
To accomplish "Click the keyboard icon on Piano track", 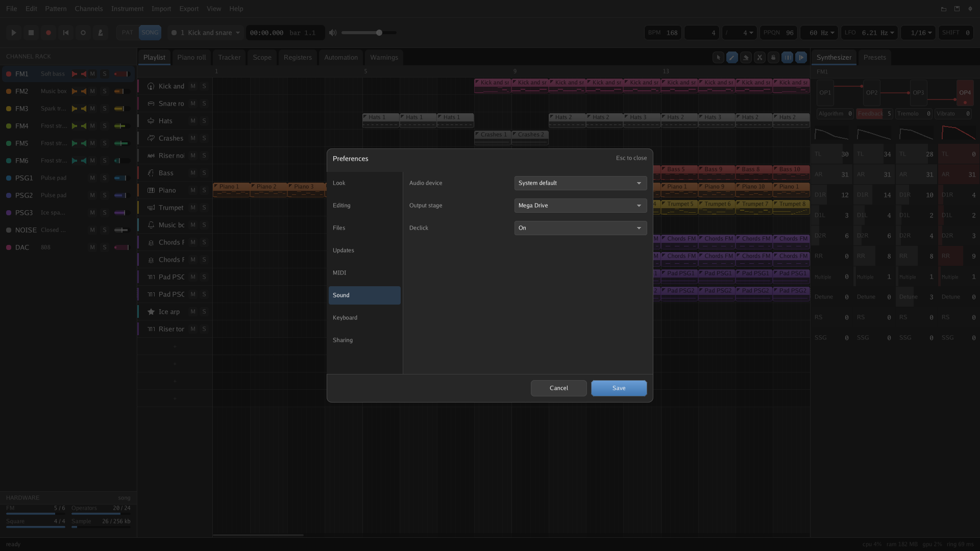I will coord(151,190).
